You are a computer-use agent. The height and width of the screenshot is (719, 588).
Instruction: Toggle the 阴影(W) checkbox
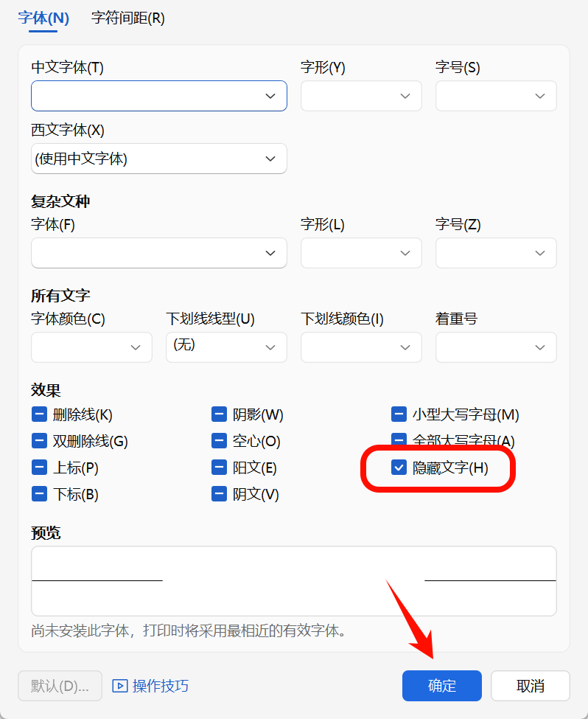219,414
